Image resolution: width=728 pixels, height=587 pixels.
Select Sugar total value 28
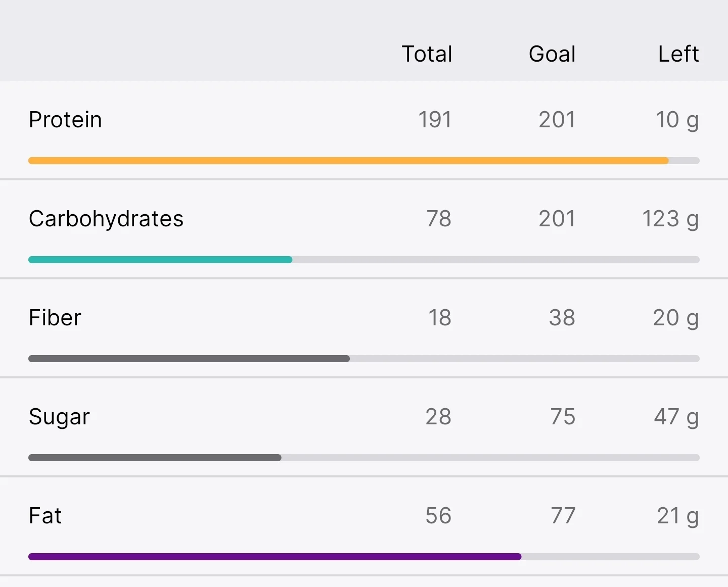pyautogui.click(x=438, y=417)
